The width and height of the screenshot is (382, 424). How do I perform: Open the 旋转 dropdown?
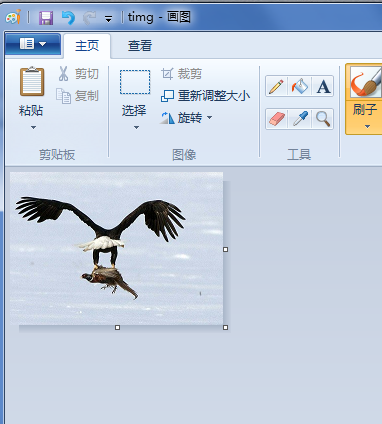(x=186, y=118)
